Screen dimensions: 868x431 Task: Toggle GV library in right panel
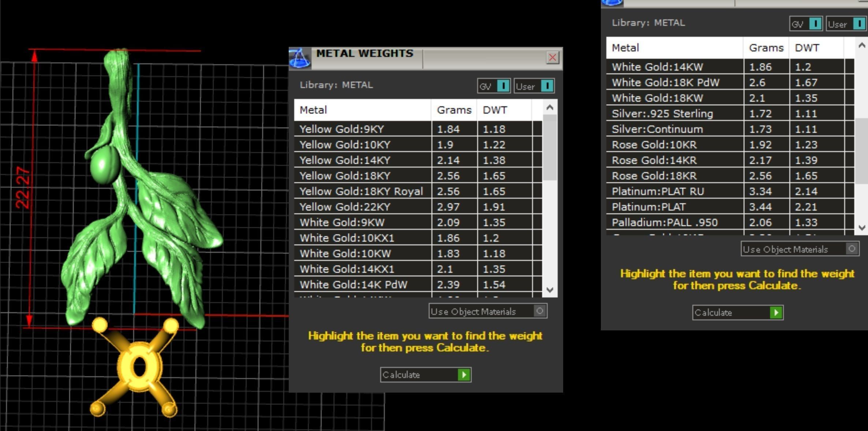[x=815, y=24]
